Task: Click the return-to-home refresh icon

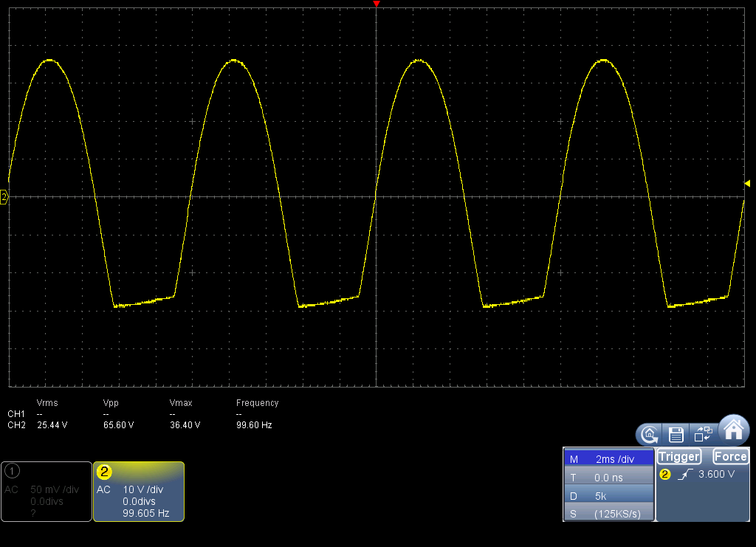Action: [648, 434]
